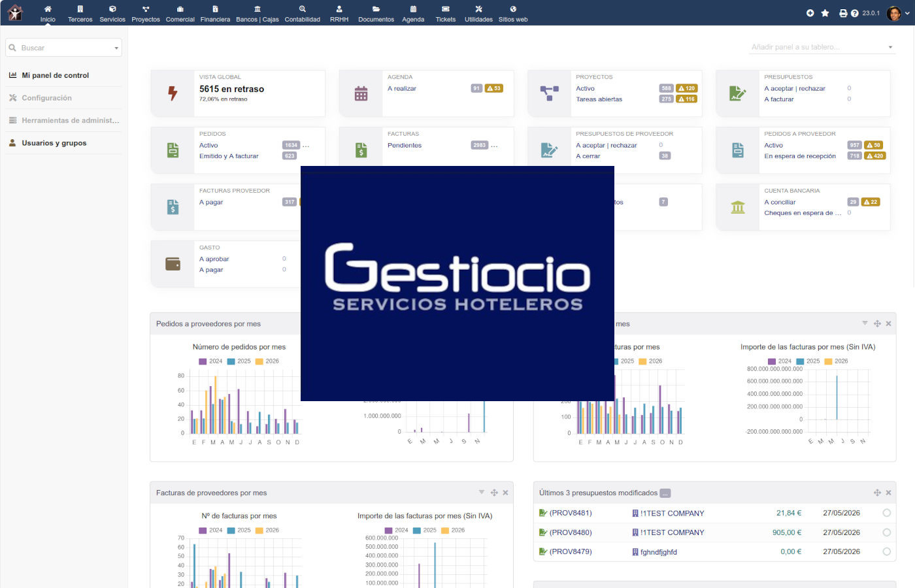Open the Buscar search dropdown arrow
Viewport: 915px width, 588px height.
point(116,48)
